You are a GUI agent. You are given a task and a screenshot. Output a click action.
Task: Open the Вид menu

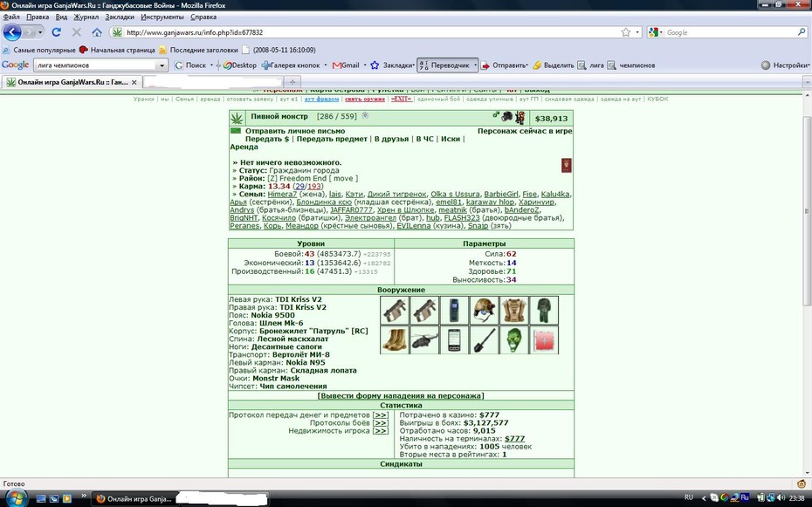61,17
